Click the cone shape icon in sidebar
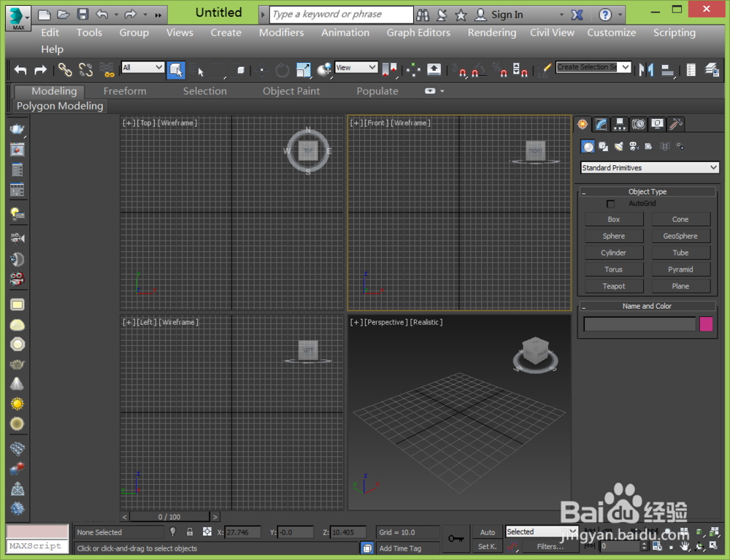Screen dimensions: 730x560 (18, 383)
